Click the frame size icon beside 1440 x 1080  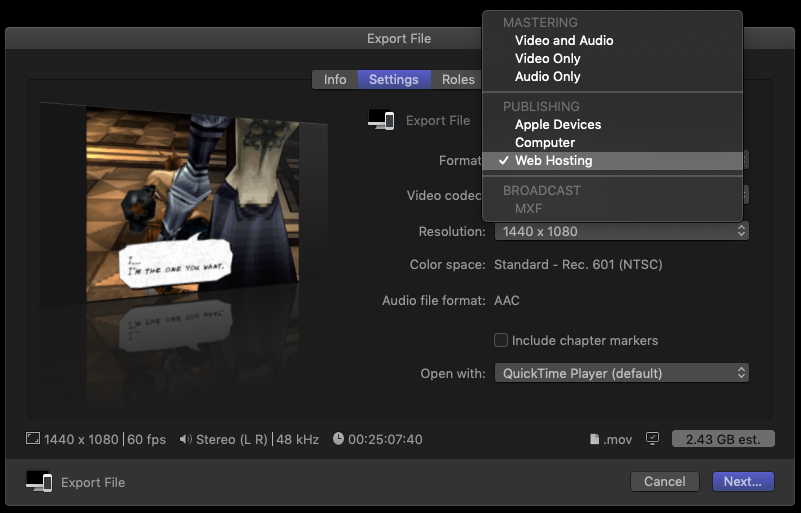(x=33, y=438)
